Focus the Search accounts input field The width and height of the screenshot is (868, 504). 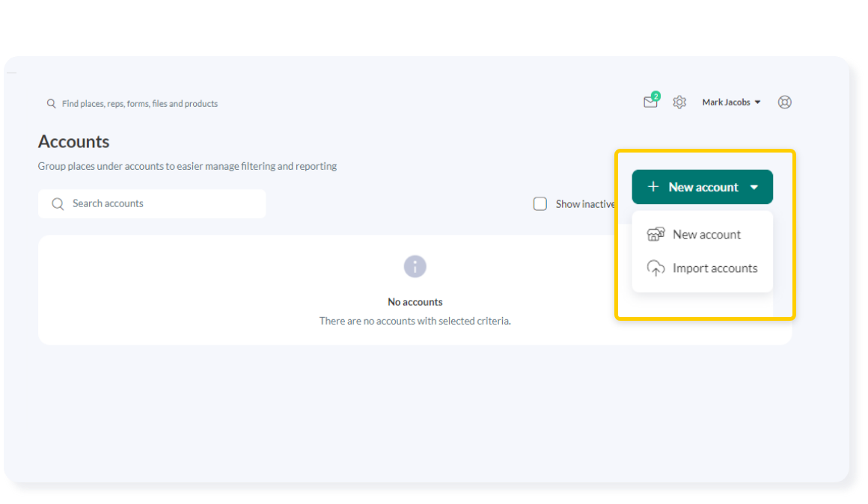152,203
